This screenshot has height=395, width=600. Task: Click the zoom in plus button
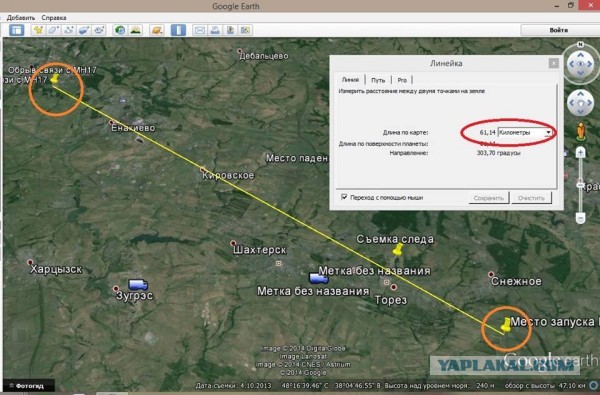click(x=580, y=153)
